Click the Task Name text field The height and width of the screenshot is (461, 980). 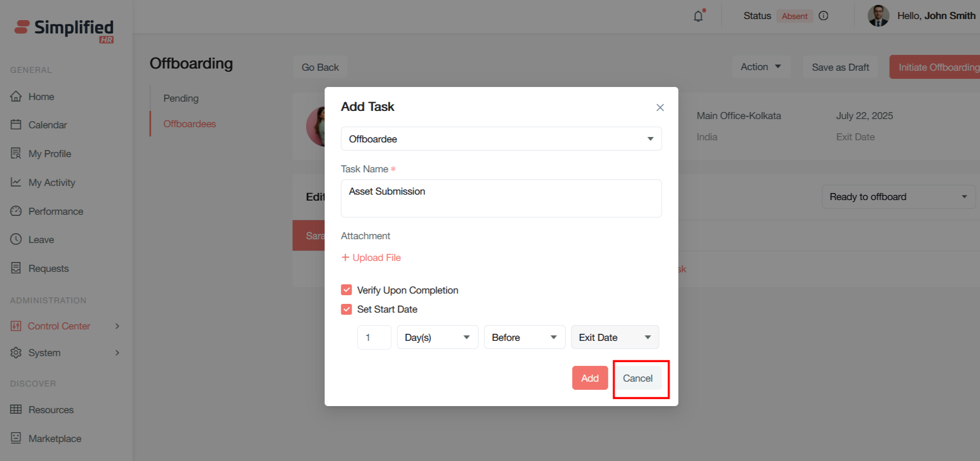(x=501, y=198)
